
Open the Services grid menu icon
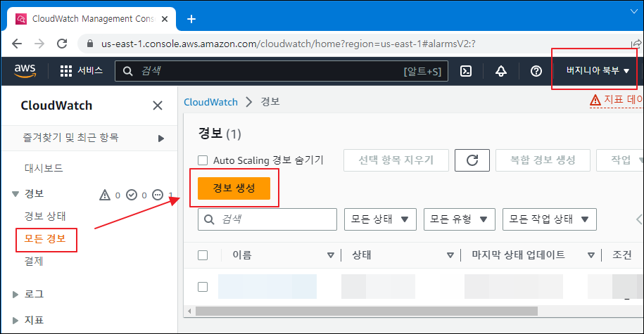point(65,71)
